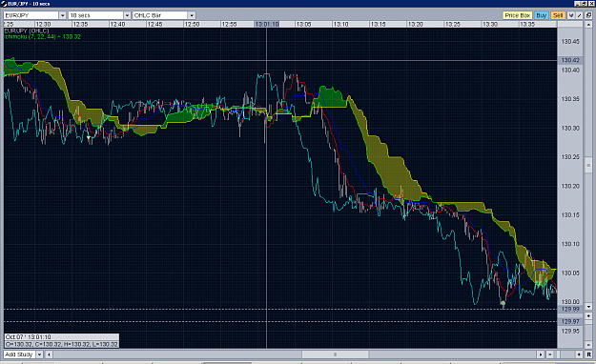Open the OHLC Bar chart type dropdown

point(192,15)
